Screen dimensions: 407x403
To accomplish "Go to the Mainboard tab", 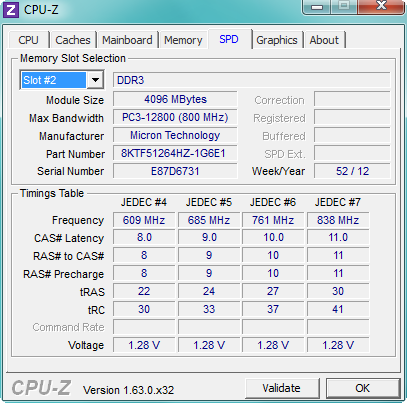I will coord(127,40).
